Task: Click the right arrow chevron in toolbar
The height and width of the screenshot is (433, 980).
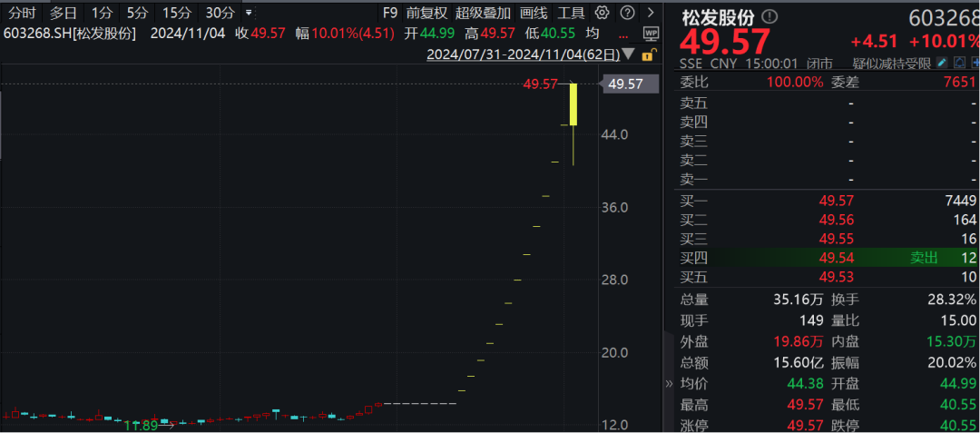Action: 651,13
